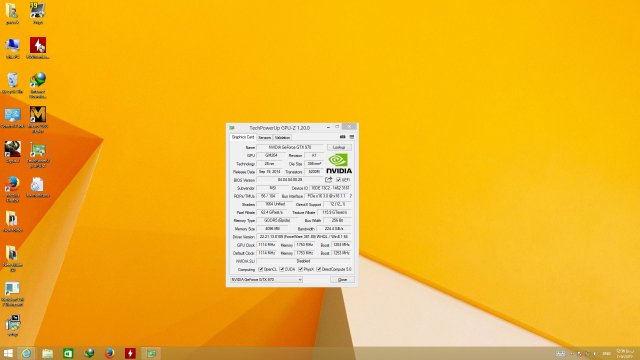Click the GPU-Z taskbar button
This screenshot has height=360, width=640.
tap(151, 353)
